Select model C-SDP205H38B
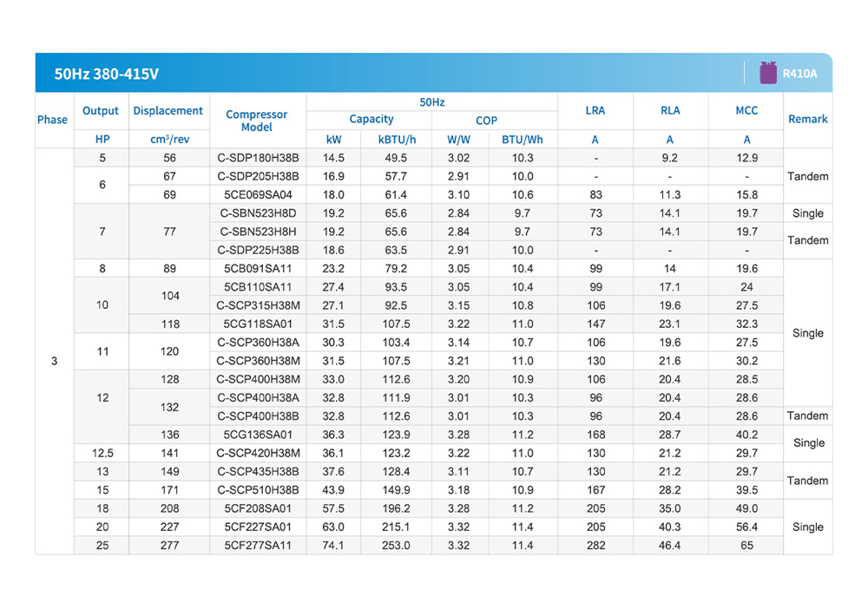Screen dimensions: 868x589 [258, 176]
